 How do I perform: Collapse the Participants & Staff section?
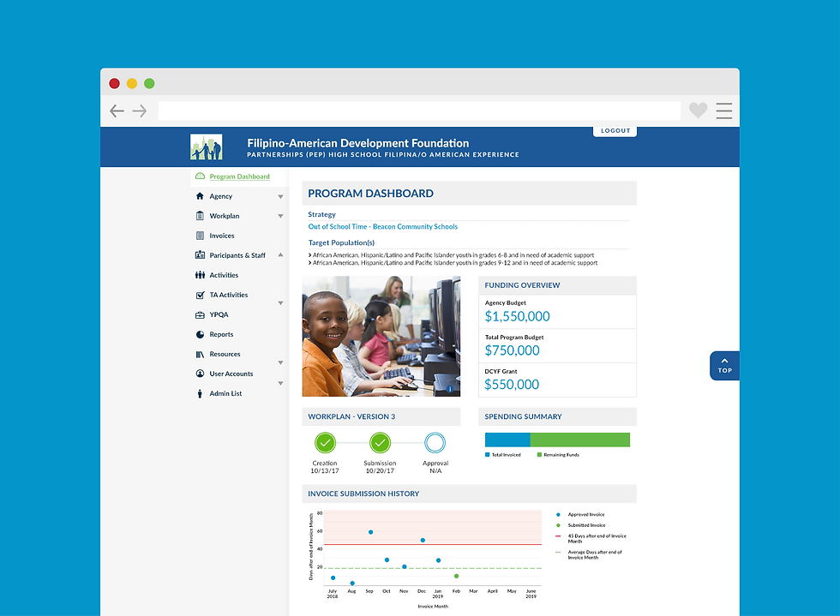click(280, 255)
